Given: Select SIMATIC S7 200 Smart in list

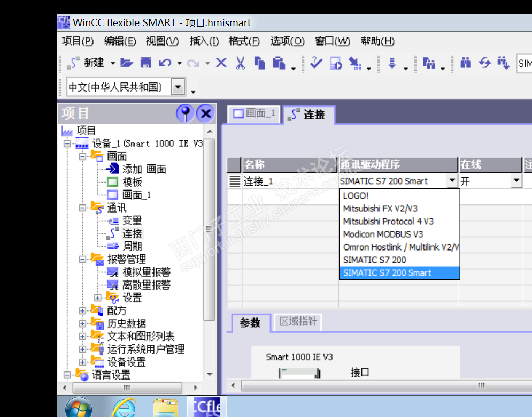Looking at the screenshot, I should click(x=399, y=273).
